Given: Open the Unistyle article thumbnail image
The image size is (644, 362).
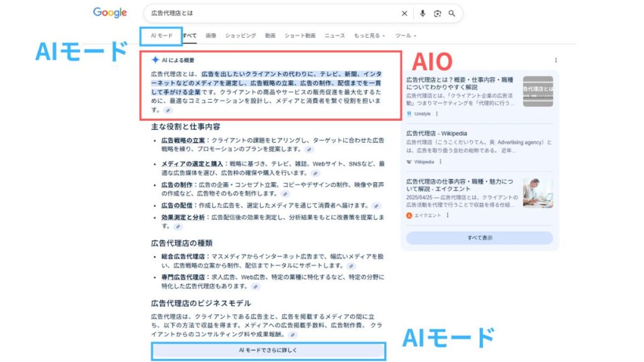Looking at the screenshot, I should click(x=538, y=91).
